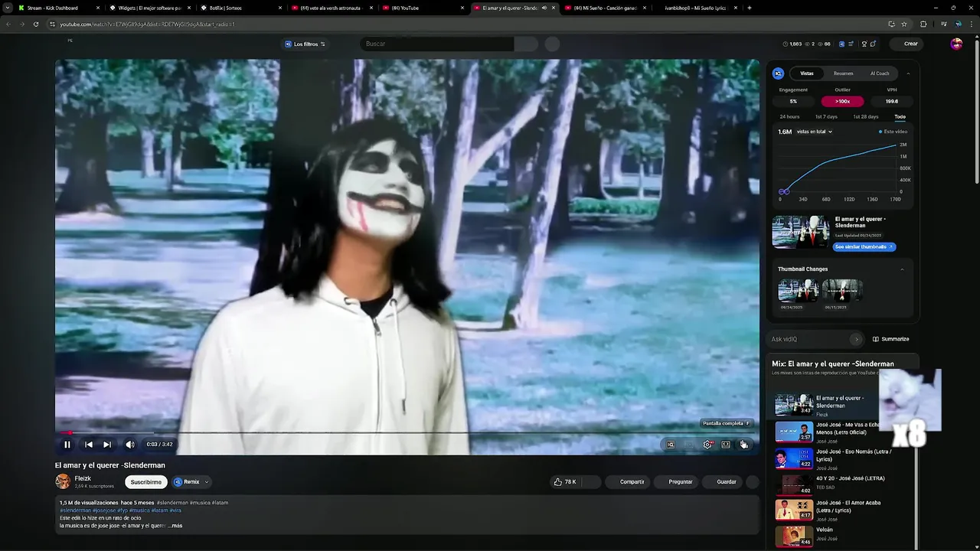
Task: Open the Engagement 5% badge
Action: click(x=793, y=101)
